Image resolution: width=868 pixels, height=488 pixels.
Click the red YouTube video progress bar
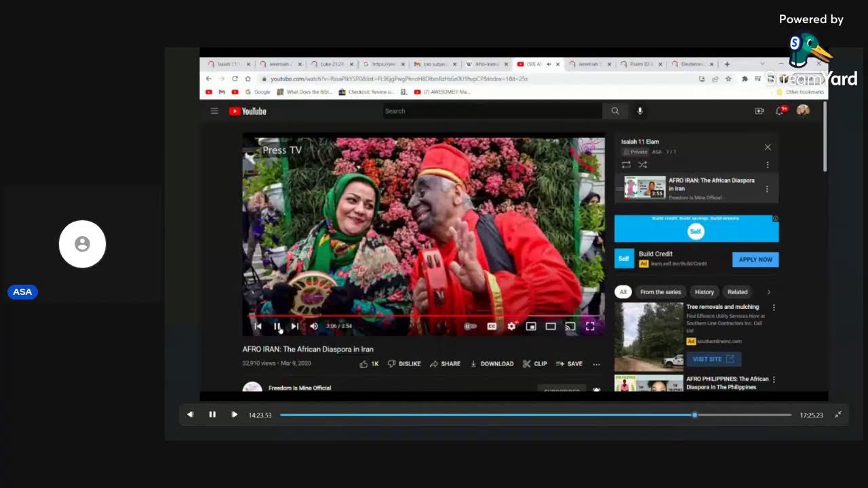click(x=424, y=316)
